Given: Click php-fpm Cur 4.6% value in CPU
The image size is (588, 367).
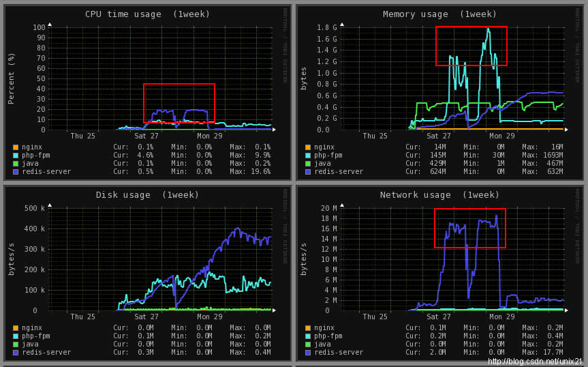Looking at the screenshot, I should [146, 156].
